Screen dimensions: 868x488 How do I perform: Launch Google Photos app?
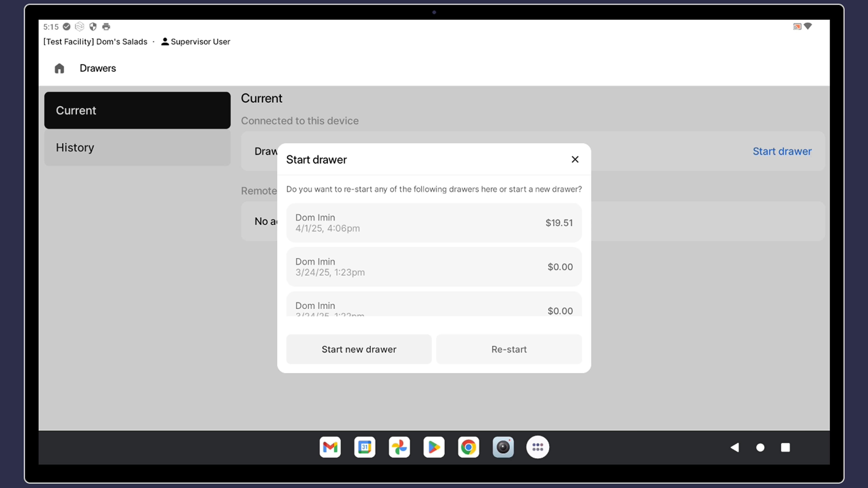[399, 447]
